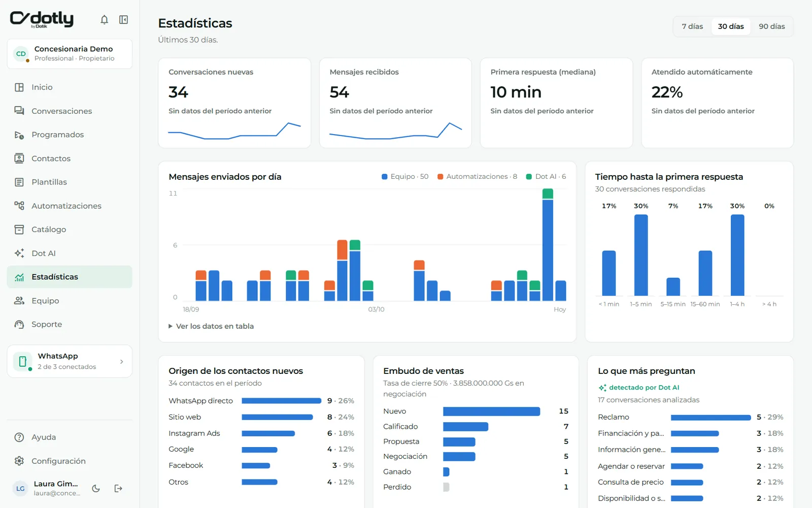Viewport: 812px width, 508px height.
Task: Click the WhatsApp directo progress bar
Action: coord(282,401)
